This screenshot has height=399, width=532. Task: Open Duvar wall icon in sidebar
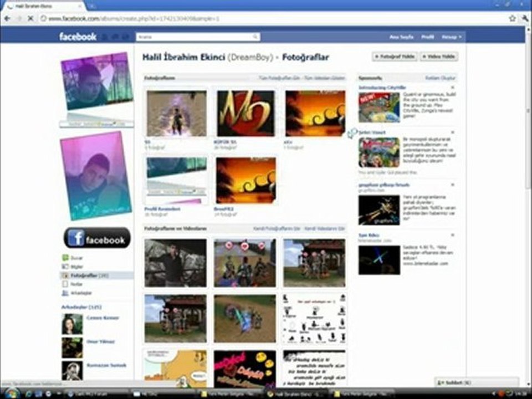tap(65, 258)
